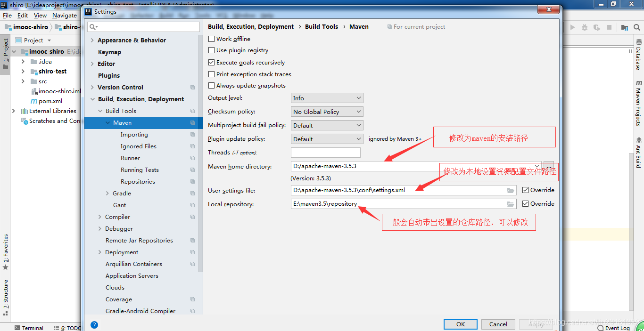The width and height of the screenshot is (644, 331).
Task: Collapse Build Tools node
Action: point(100,111)
